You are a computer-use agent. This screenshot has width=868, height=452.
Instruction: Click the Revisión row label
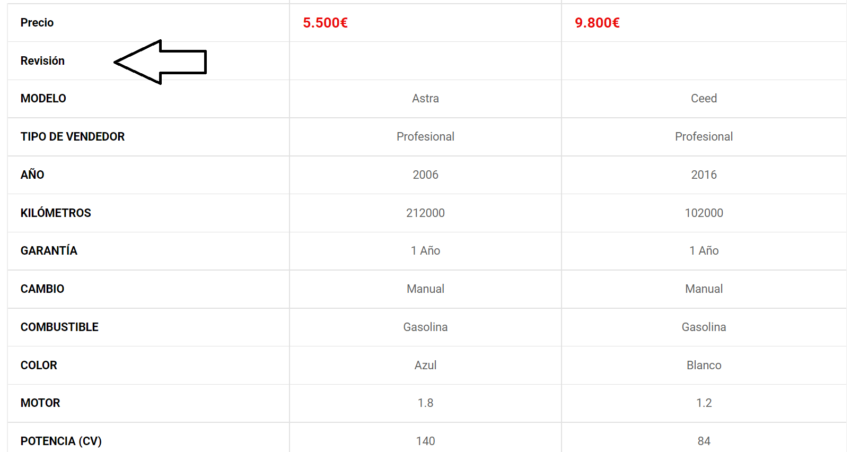tap(42, 61)
